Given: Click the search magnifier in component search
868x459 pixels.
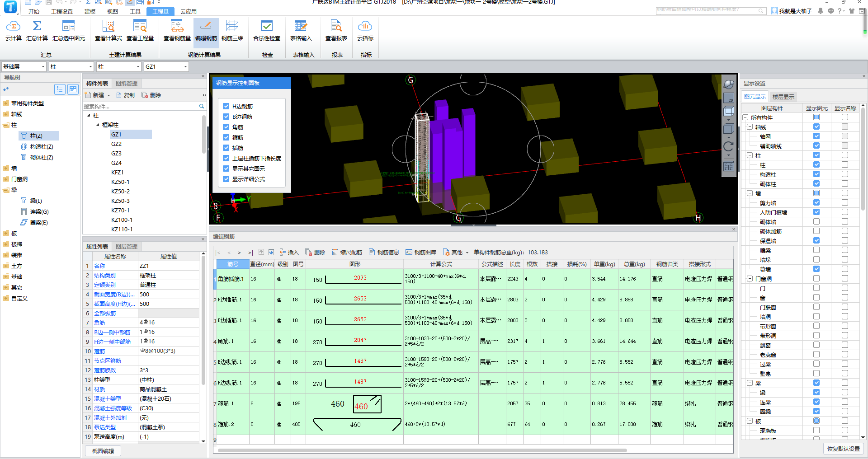Looking at the screenshot, I should [x=202, y=106].
